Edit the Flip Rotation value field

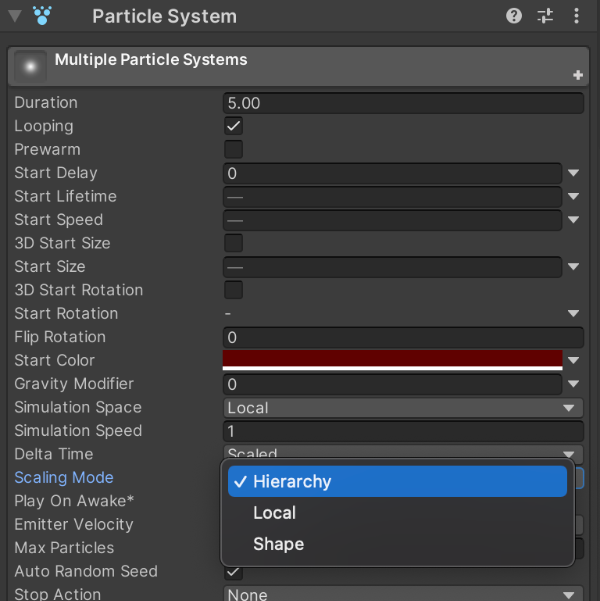[403, 337]
